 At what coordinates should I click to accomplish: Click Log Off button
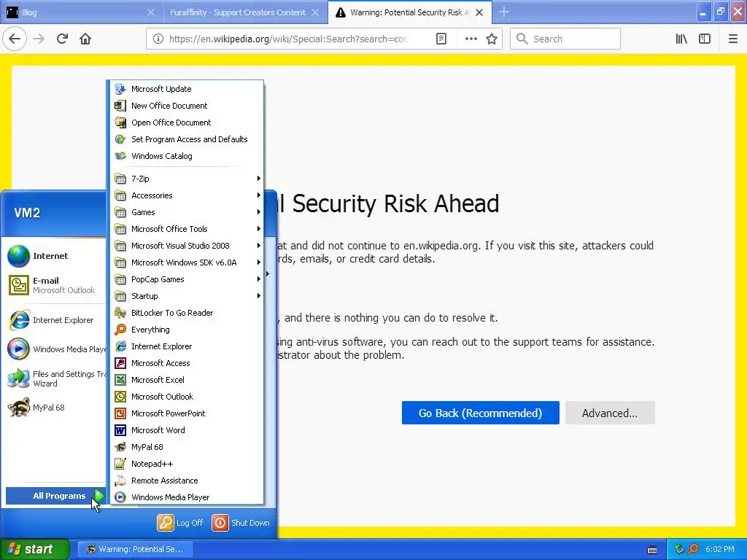coord(181,523)
